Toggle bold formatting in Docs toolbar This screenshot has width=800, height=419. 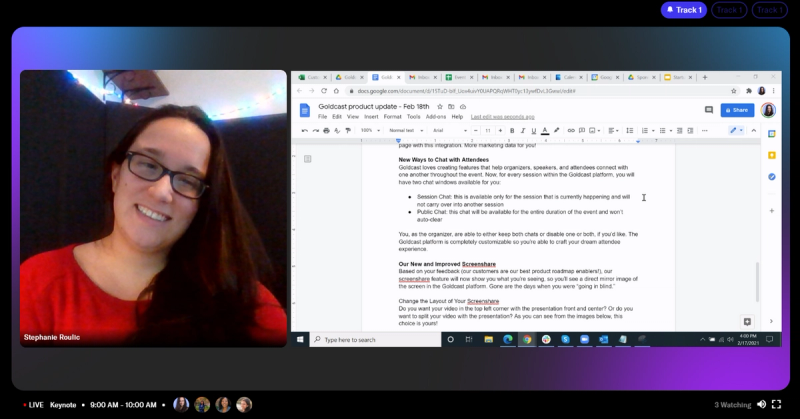pyautogui.click(x=512, y=131)
